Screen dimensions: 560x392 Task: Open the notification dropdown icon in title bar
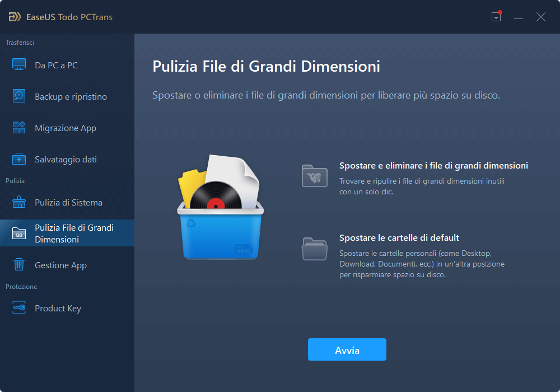[x=496, y=16]
